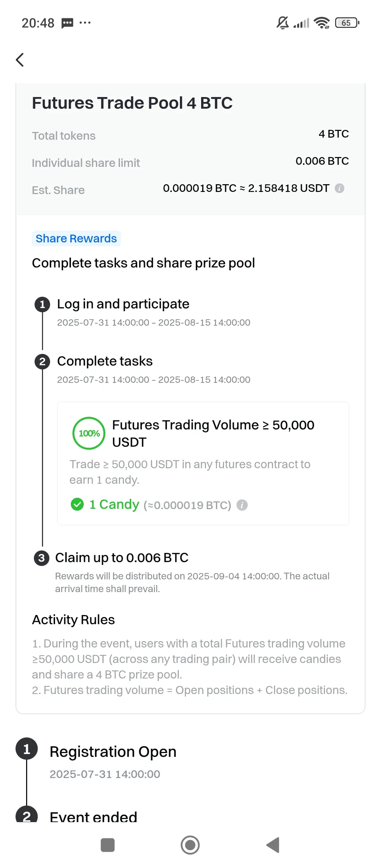This screenshot has width=381, height=868.
Task: Tap step 2 circle beside Complete tasks
Action: (42, 361)
